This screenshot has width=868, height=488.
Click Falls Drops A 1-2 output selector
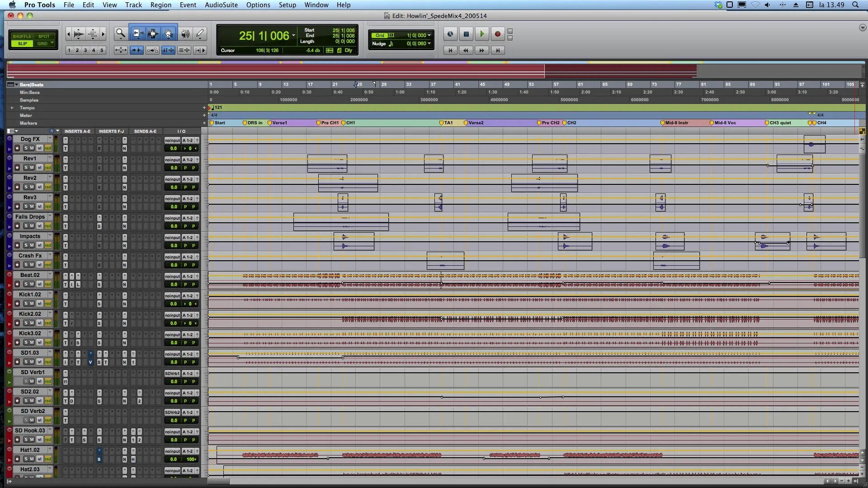click(x=188, y=218)
